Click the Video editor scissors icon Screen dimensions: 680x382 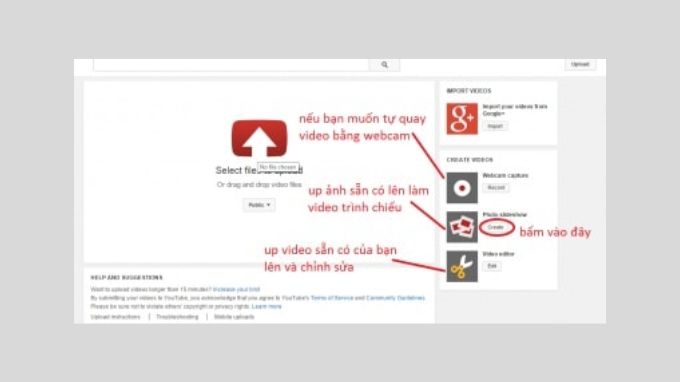(x=462, y=266)
